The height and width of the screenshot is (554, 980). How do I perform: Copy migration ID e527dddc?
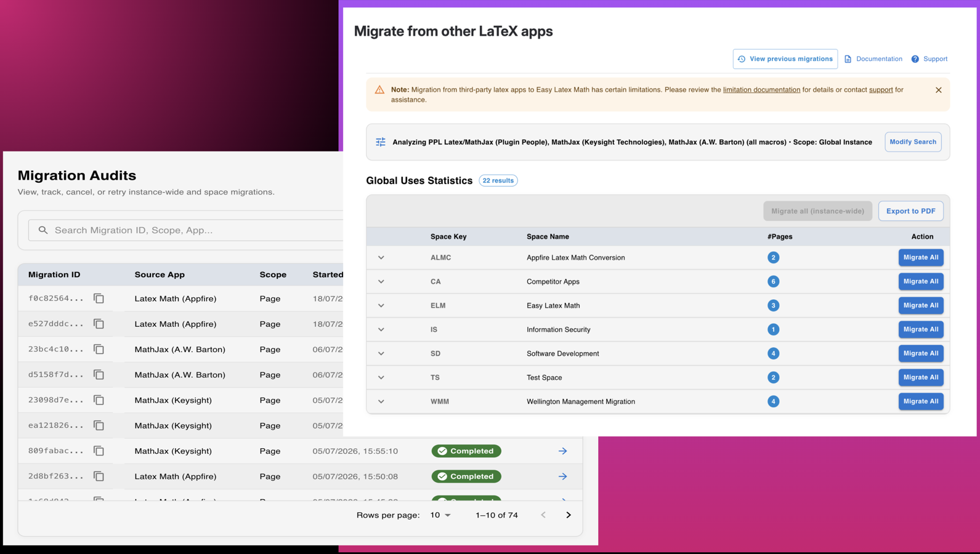click(x=99, y=324)
